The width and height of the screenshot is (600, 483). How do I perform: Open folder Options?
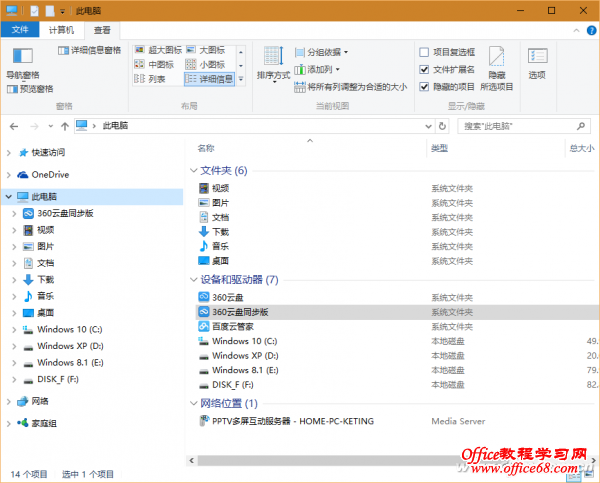537,64
